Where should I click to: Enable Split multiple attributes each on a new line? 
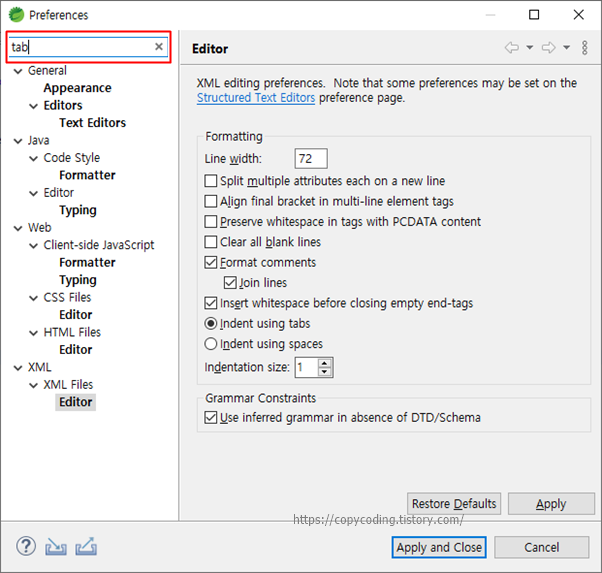[x=211, y=181]
